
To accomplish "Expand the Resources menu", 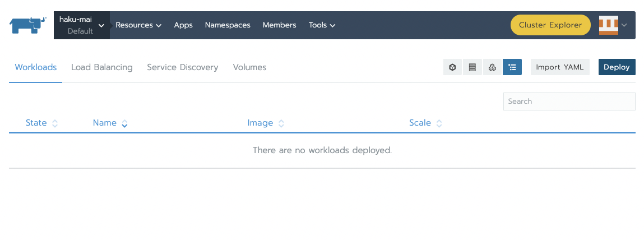I will 138,25.
